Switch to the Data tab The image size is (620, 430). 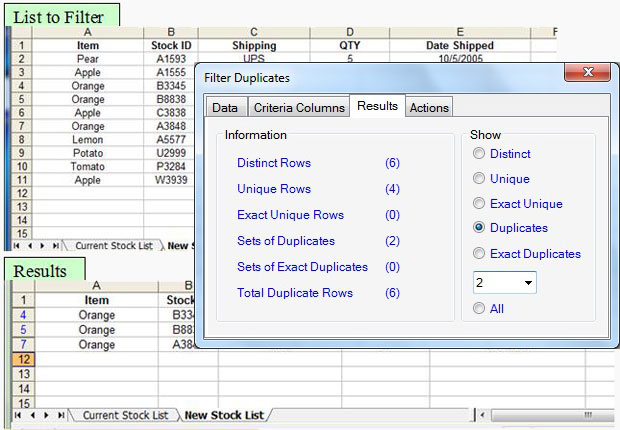tap(225, 107)
